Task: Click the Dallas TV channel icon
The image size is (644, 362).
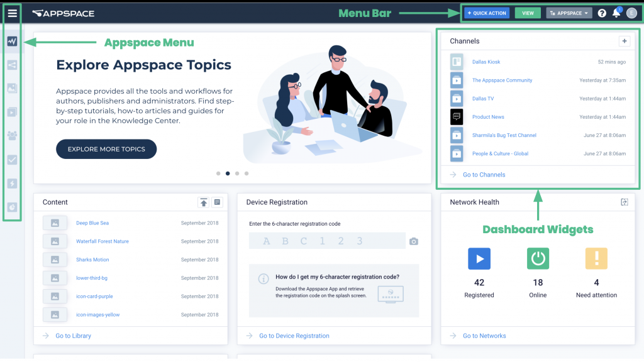Action: 457,99
